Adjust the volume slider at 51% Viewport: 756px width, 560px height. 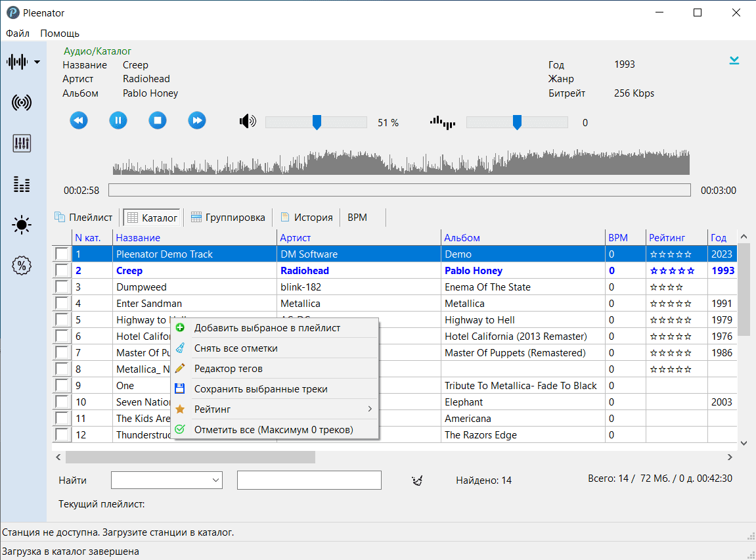(317, 122)
